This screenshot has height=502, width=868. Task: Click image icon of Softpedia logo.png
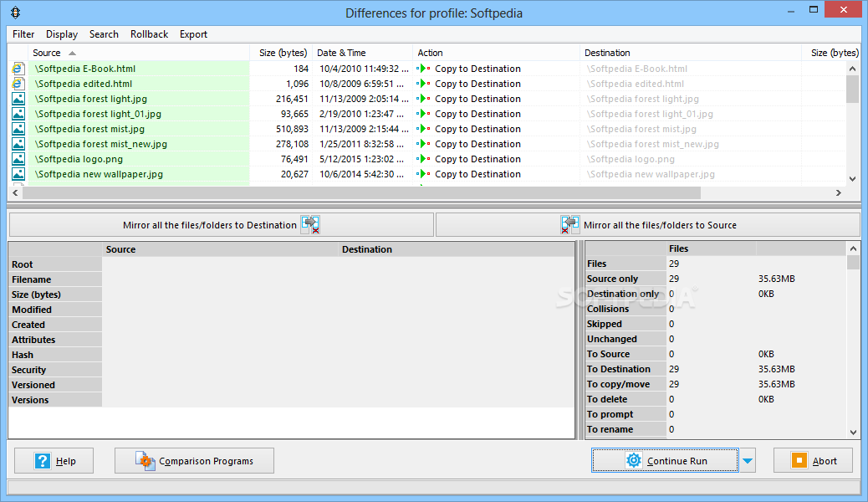click(x=18, y=159)
